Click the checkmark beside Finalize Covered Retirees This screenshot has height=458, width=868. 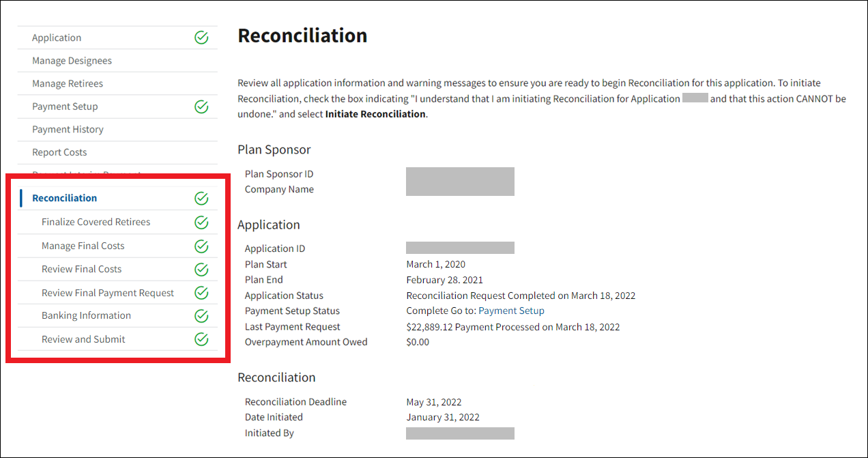(201, 223)
